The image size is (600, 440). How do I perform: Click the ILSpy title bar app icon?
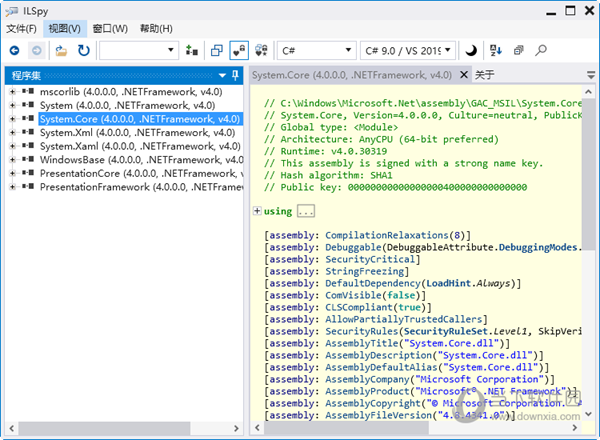pyautogui.click(x=11, y=11)
